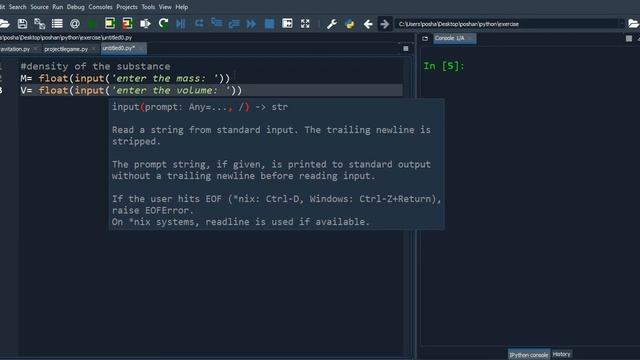Click the '#density of the substance' comment
Viewport: 640px width, 360px height.
96,66
